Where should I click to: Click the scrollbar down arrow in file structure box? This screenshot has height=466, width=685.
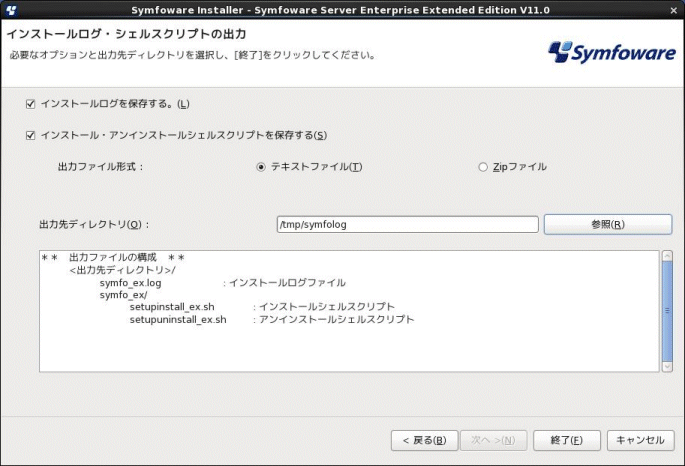pos(667,367)
